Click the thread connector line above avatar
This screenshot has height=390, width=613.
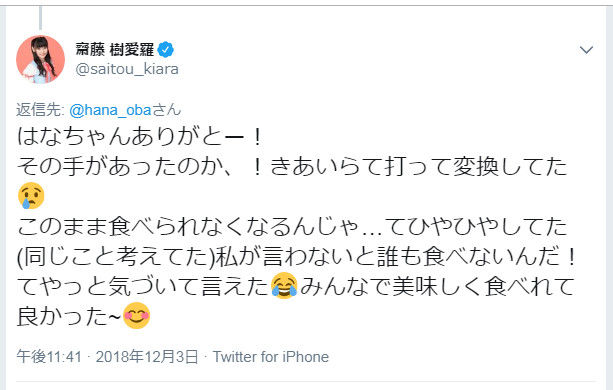41,18
